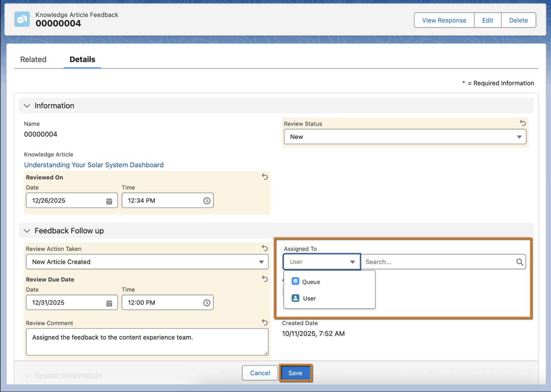
Task: Click the record number 00000004 in header
Action: coord(58,24)
